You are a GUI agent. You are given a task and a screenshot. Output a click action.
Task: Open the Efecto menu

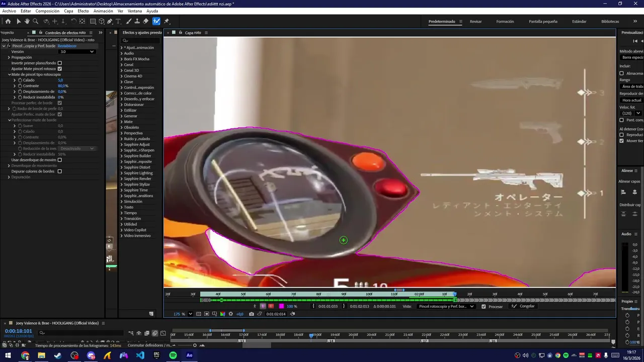click(x=83, y=11)
